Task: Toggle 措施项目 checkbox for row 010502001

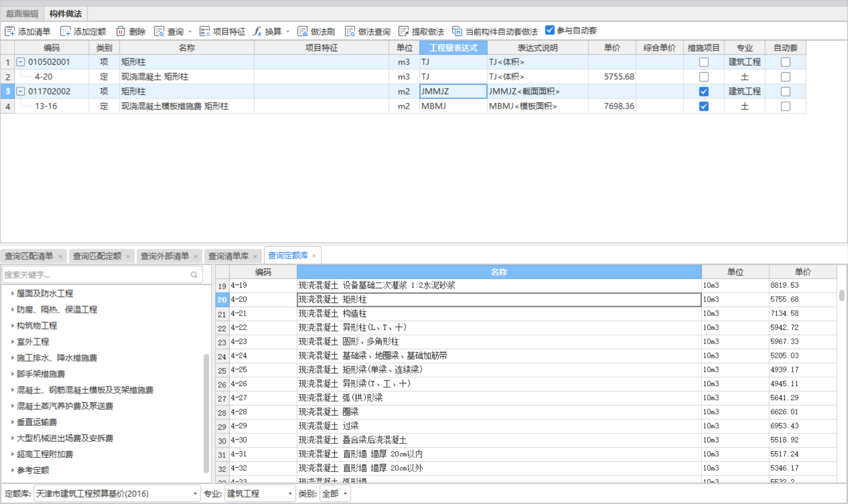Action: coord(704,62)
